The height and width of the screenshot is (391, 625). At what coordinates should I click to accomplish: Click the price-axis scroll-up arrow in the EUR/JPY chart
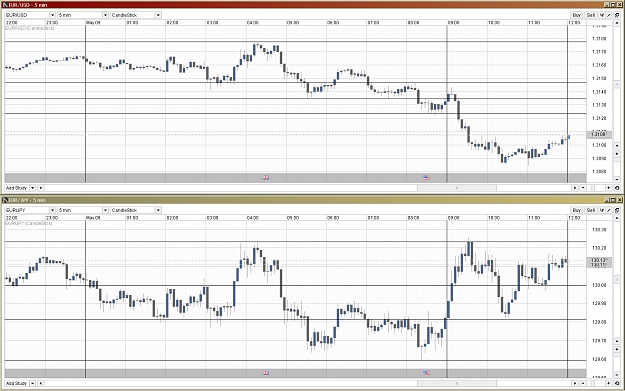pos(617,218)
